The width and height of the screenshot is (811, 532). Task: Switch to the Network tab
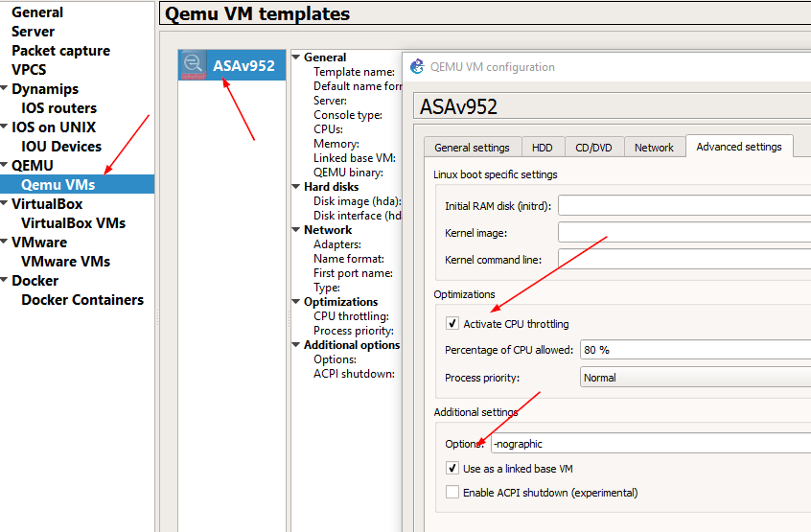coord(655,148)
